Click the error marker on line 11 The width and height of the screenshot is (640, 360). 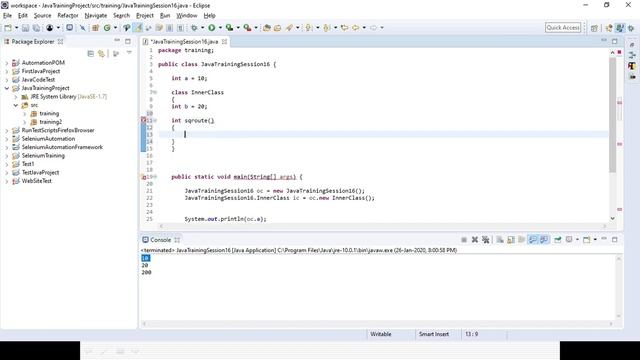tap(144, 120)
